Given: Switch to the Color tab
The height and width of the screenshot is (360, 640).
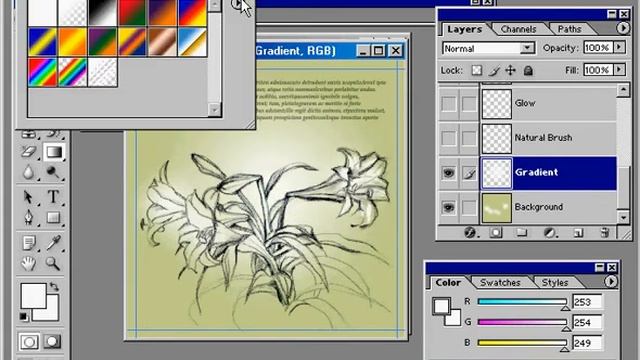Looking at the screenshot, I should pyautogui.click(x=448, y=282).
